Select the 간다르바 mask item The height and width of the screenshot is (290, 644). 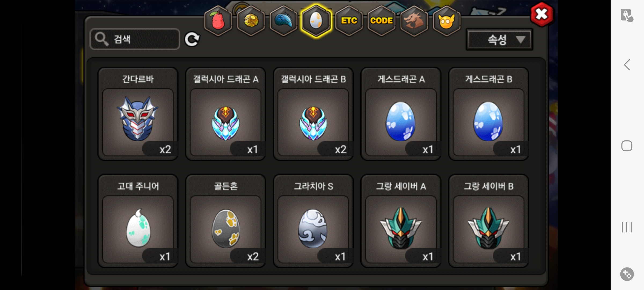138,114
